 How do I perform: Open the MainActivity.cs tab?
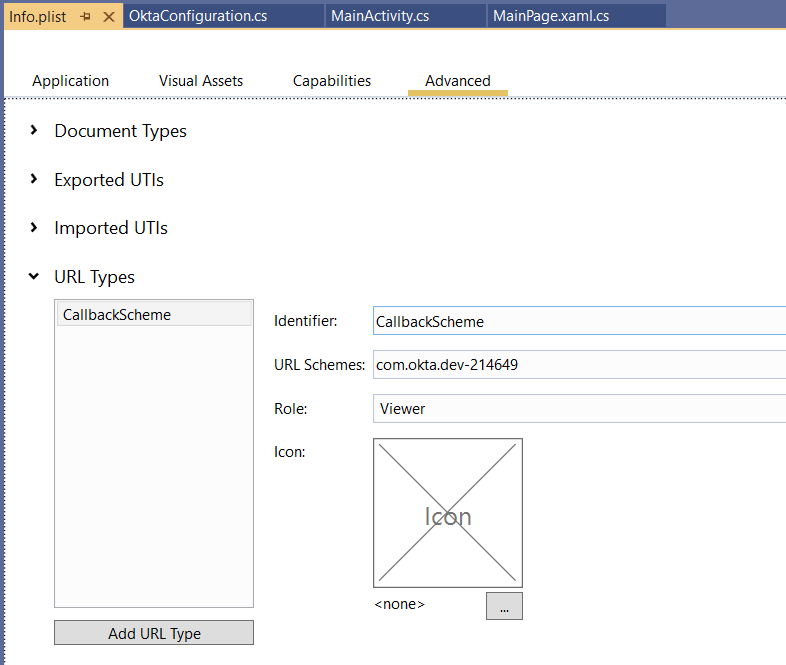[x=380, y=17]
